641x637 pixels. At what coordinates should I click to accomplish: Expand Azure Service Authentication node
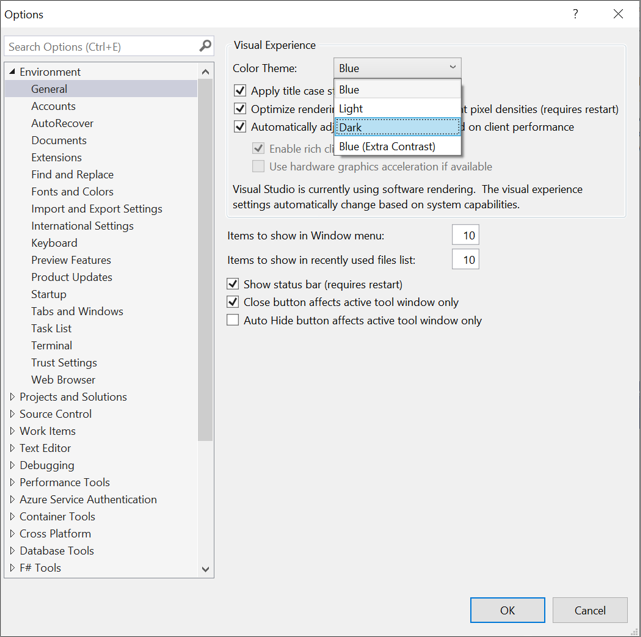click(x=12, y=499)
